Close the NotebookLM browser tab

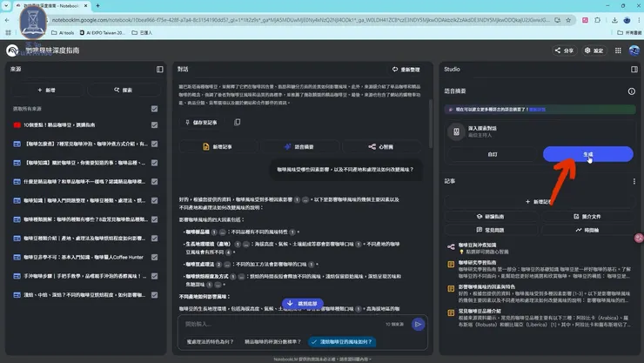click(85, 6)
